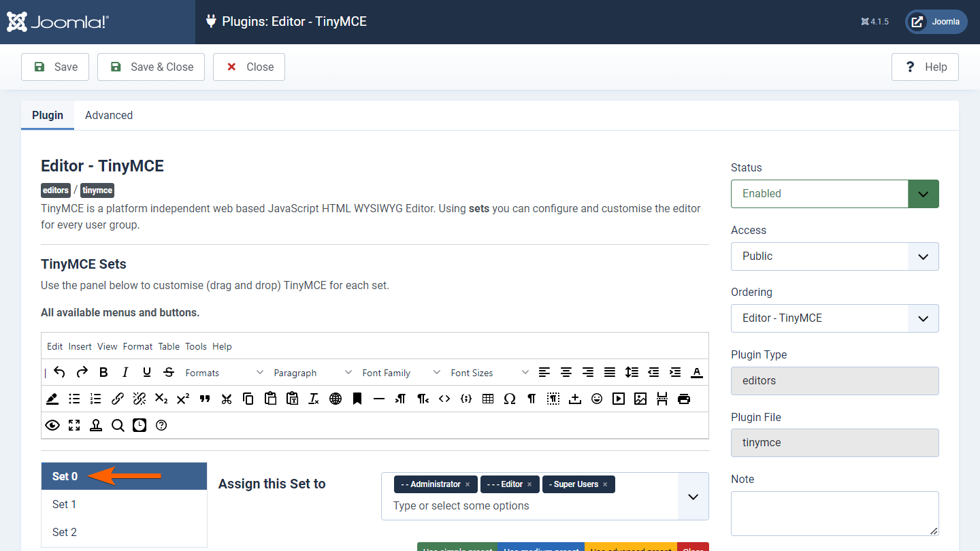
Task: Click the Insert Table grid icon
Action: 488,399
